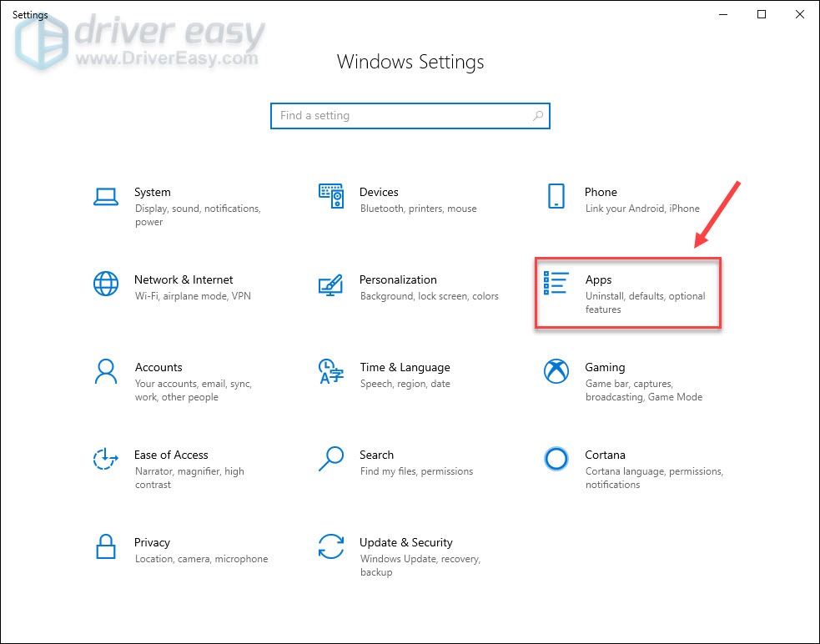Click the Apps list icon

(556, 283)
